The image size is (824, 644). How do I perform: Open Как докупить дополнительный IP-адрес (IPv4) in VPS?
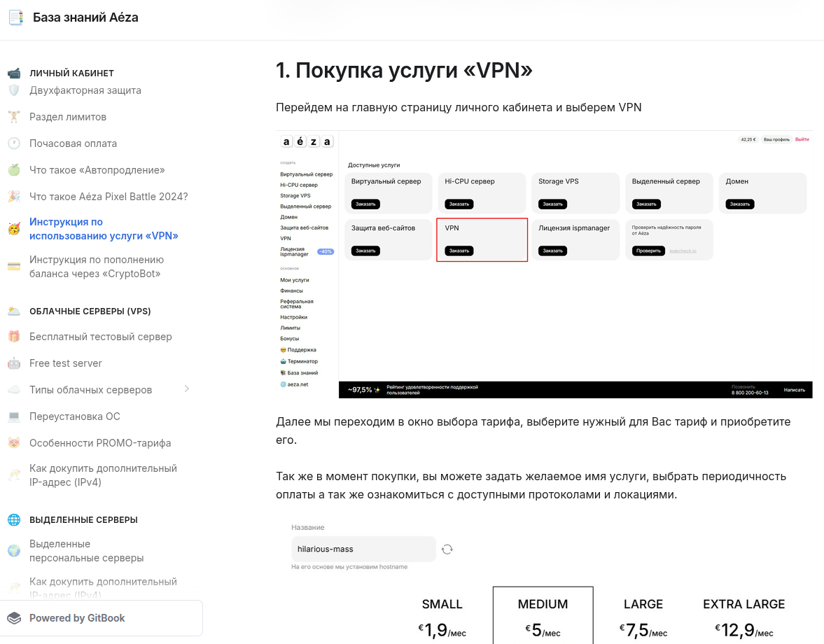click(103, 475)
